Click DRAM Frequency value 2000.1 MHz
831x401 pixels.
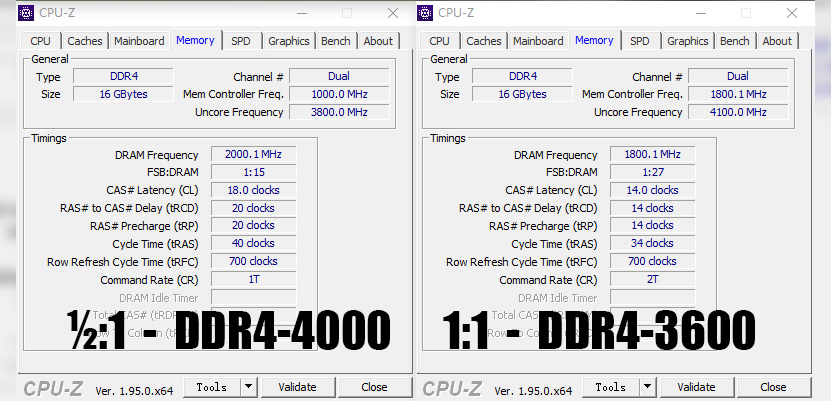coord(253,154)
